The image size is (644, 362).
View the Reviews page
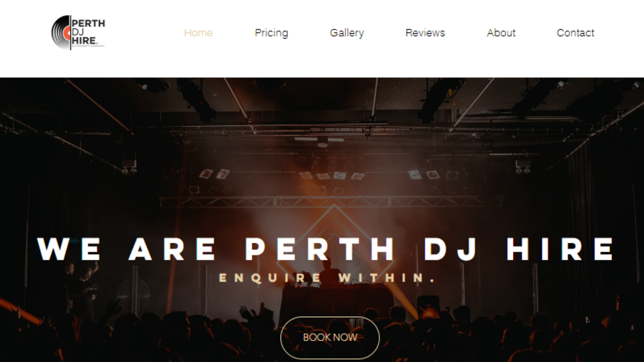click(x=425, y=33)
